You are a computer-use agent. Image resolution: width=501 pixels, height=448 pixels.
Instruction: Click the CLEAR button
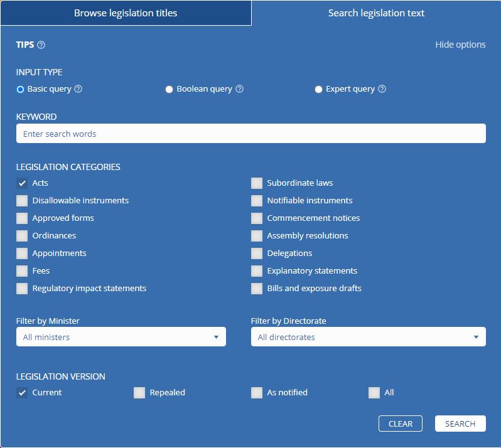pyautogui.click(x=400, y=424)
